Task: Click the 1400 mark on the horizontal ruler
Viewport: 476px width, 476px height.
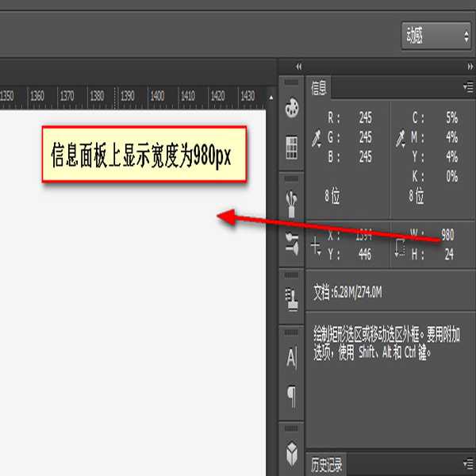Action: click(x=157, y=96)
